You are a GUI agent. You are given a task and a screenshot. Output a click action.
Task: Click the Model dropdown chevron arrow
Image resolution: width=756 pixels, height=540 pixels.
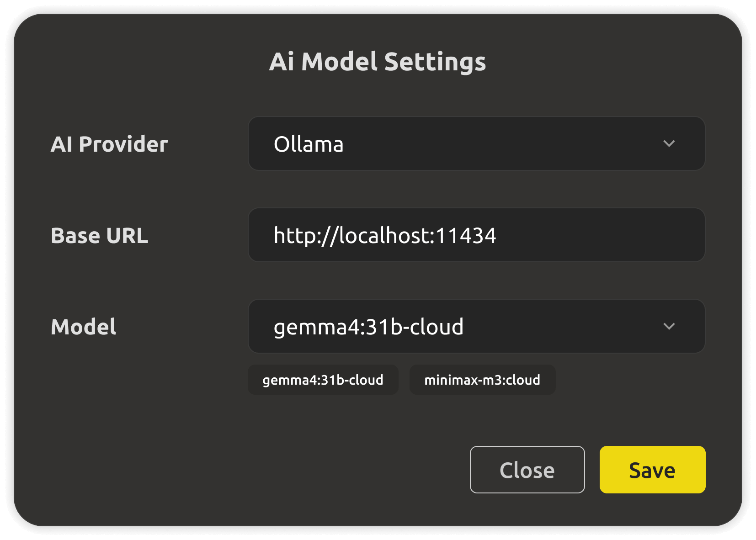tap(669, 327)
